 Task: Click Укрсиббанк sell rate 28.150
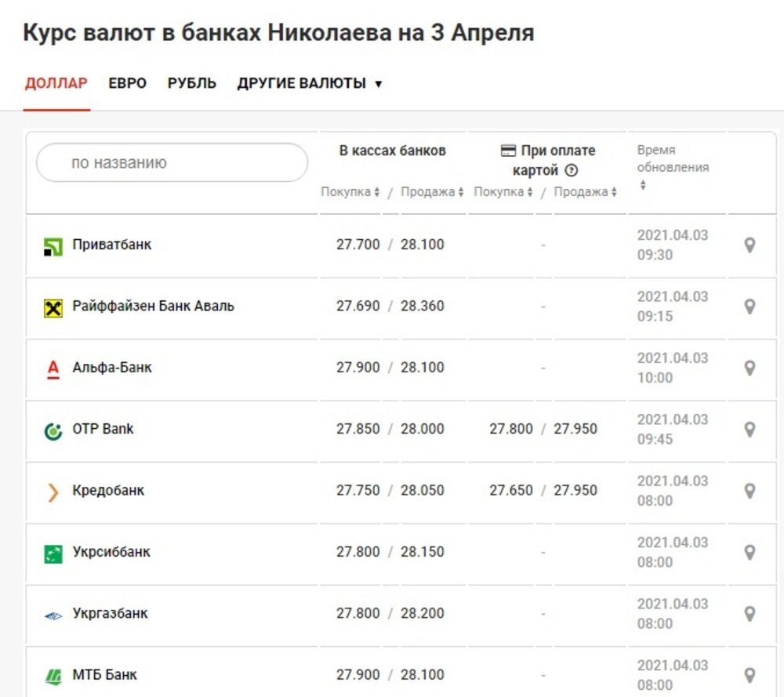click(422, 552)
